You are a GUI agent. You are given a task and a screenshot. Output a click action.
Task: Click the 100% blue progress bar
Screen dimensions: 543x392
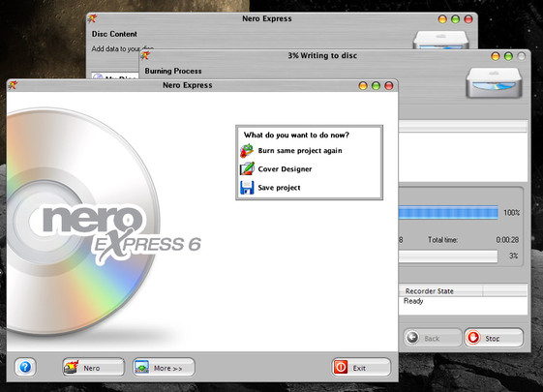tap(448, 212)
